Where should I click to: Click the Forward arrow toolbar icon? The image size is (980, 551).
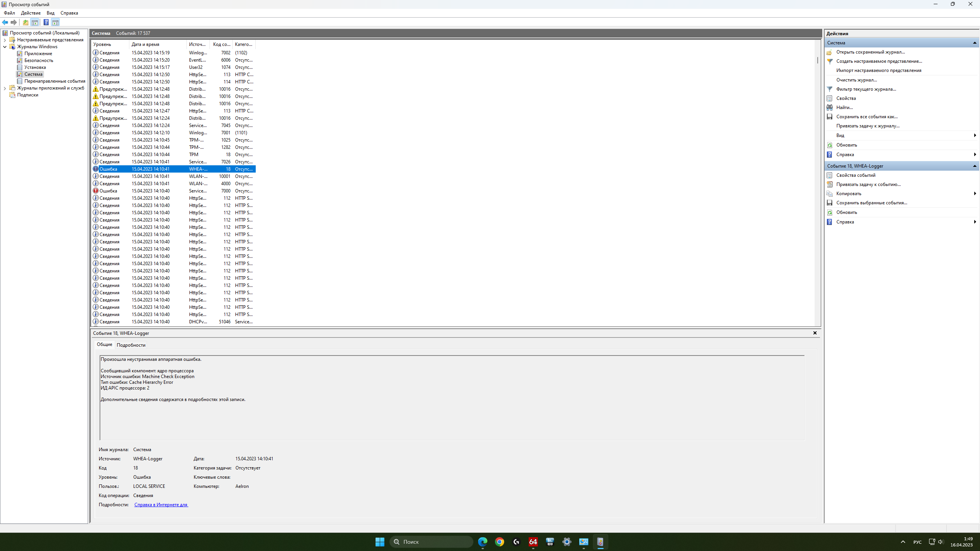(14, 22)
